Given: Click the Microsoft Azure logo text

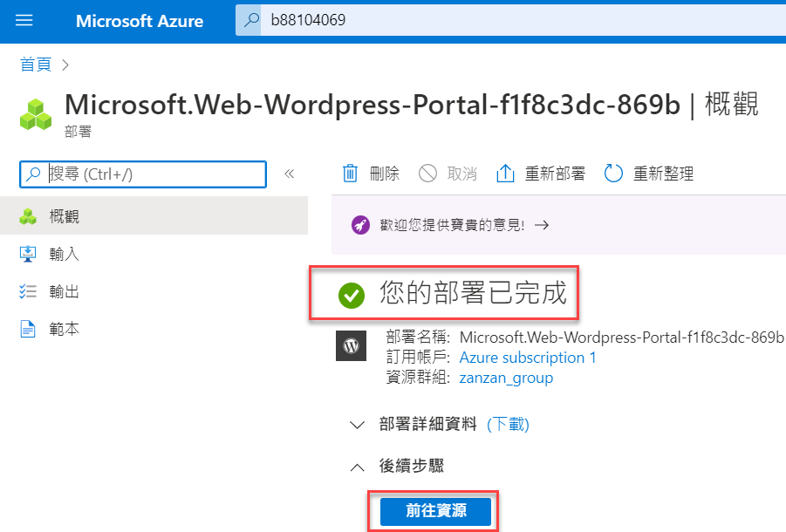Looking at the screenshot, I should (140, 21).
